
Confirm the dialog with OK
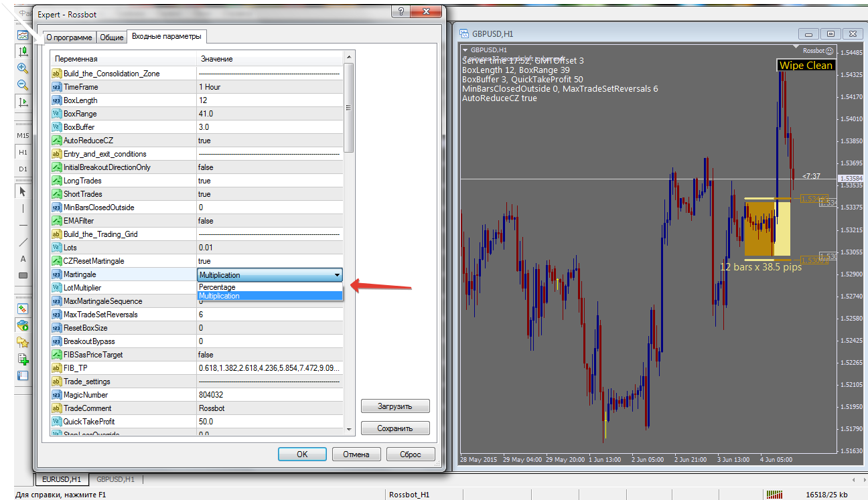[x=302, y=454]
